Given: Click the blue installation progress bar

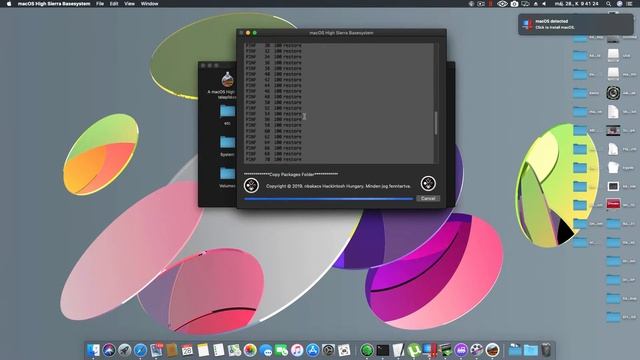Looking at the screenshot, I should pyautogui.click(x=329, y=199).
